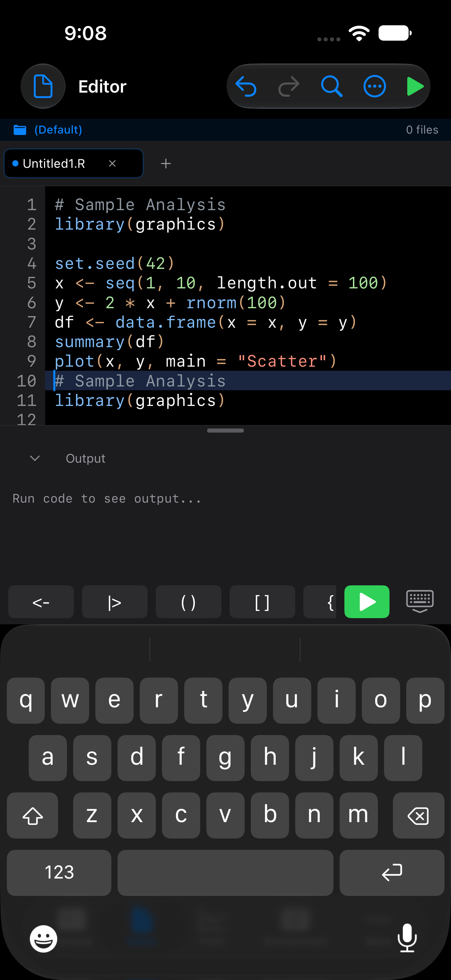This screenshot has width=451, height=980.
Task: Open the emoji keyboard
Action: 43,939
